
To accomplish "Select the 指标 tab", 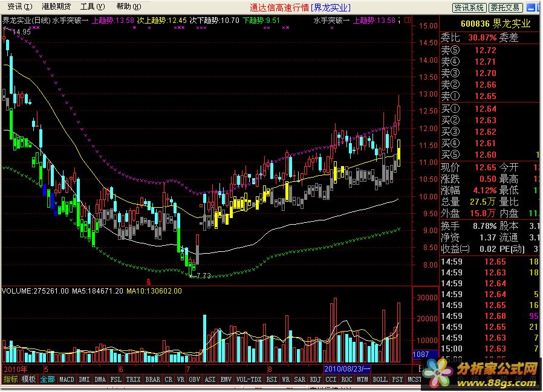I will pos(10,379).
